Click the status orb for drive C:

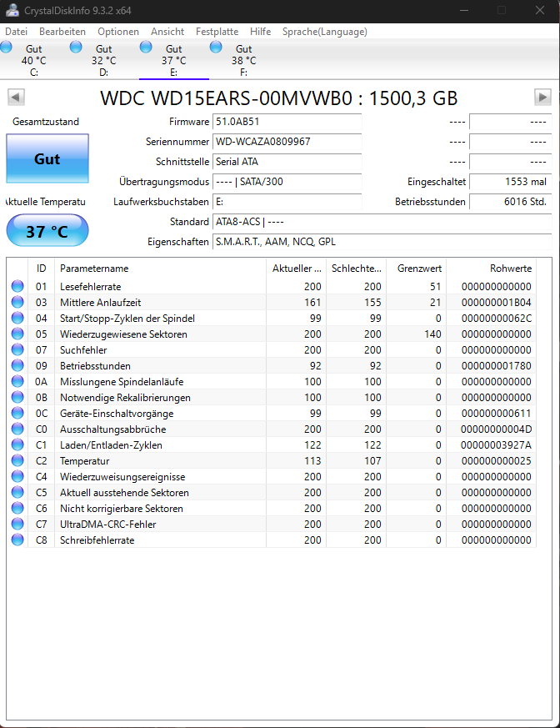click(6, 48)
